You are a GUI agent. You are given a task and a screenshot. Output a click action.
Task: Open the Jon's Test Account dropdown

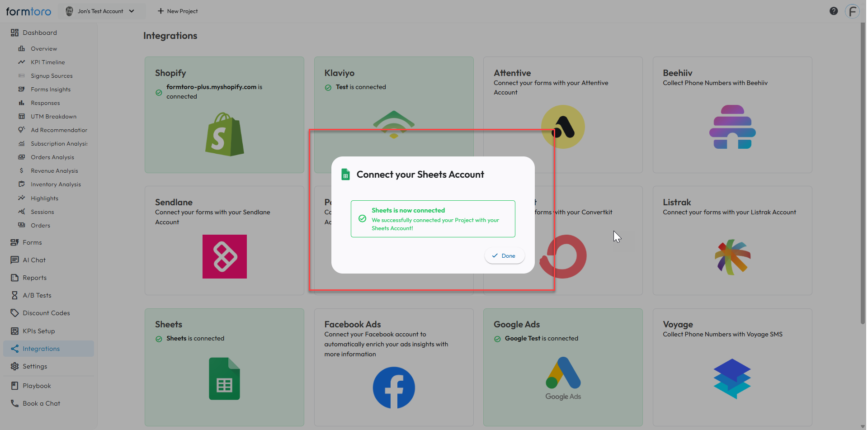click(100, 11)
